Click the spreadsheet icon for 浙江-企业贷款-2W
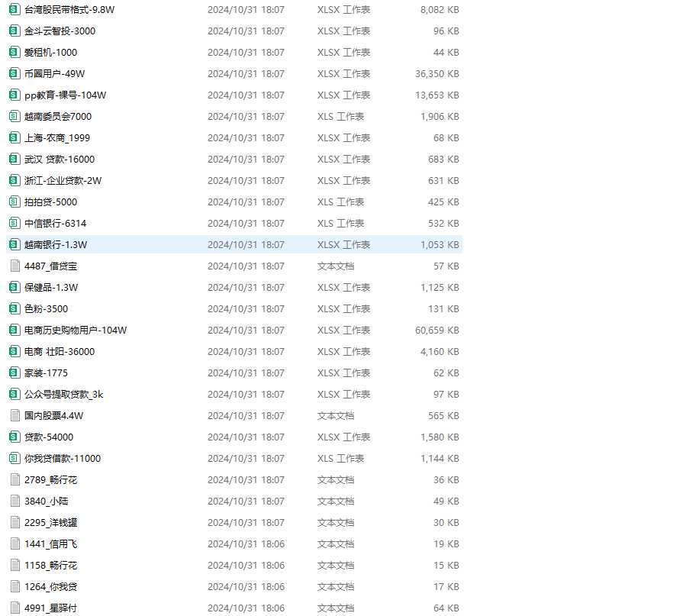Image resolution: width=696 pixels, height=616 pixels. pyautogui.click(x=14, y=180)
